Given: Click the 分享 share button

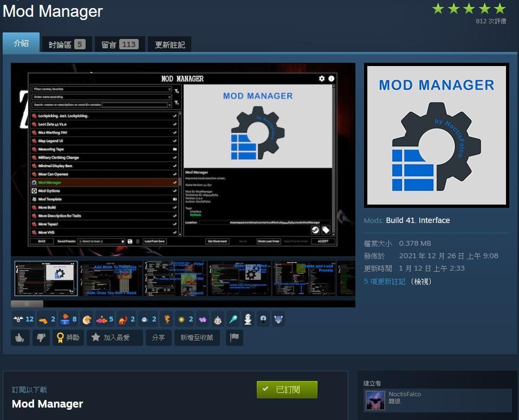Looking at the screenshot, I should pyautogui.click(x=158, y=338).
